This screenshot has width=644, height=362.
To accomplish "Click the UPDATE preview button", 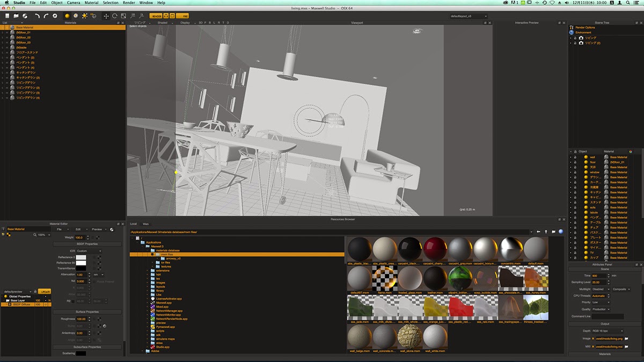I will coord(45,292).
